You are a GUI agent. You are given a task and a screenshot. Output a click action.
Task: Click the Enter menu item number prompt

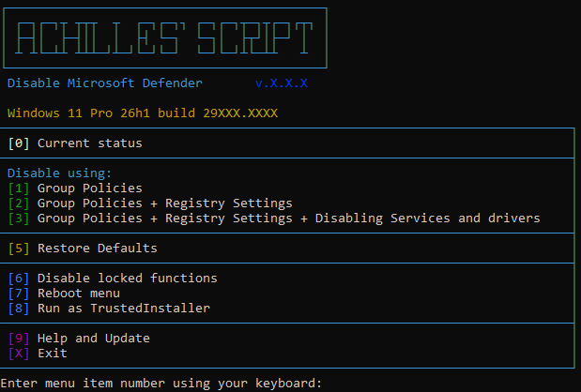tap(161, 384)
